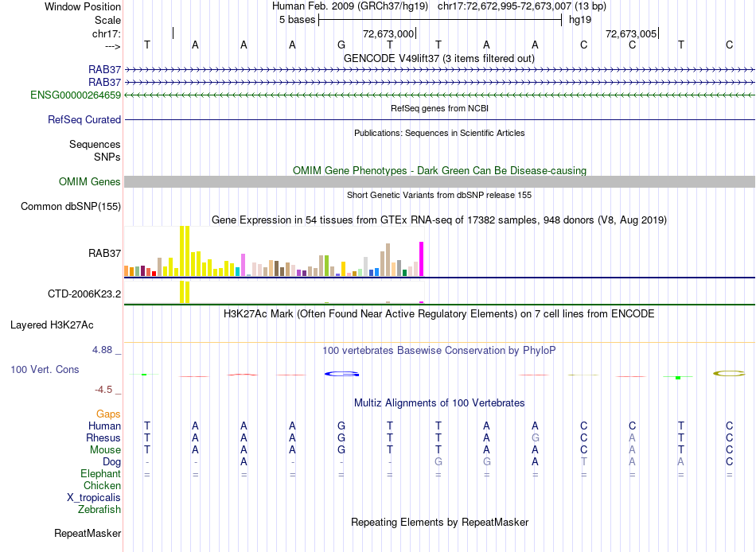This screenshot has width=756, height=552.
Task: Click the olive C conservation glyph at right
Action: 729,373
